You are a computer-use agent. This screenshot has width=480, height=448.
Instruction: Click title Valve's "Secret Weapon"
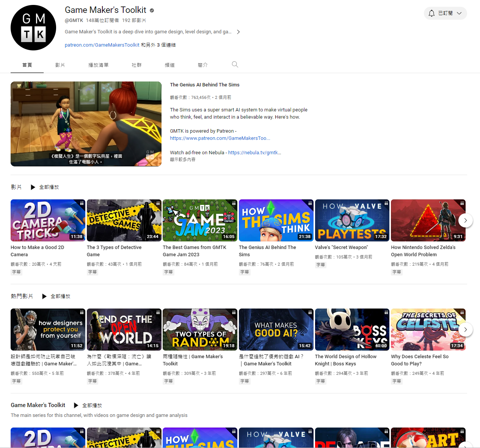point(342,247)
